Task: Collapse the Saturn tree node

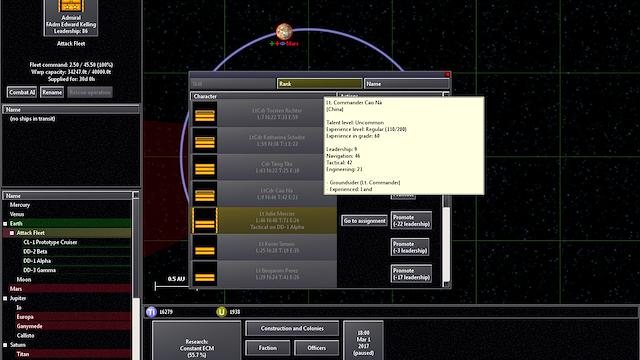Action: (5, 345)
